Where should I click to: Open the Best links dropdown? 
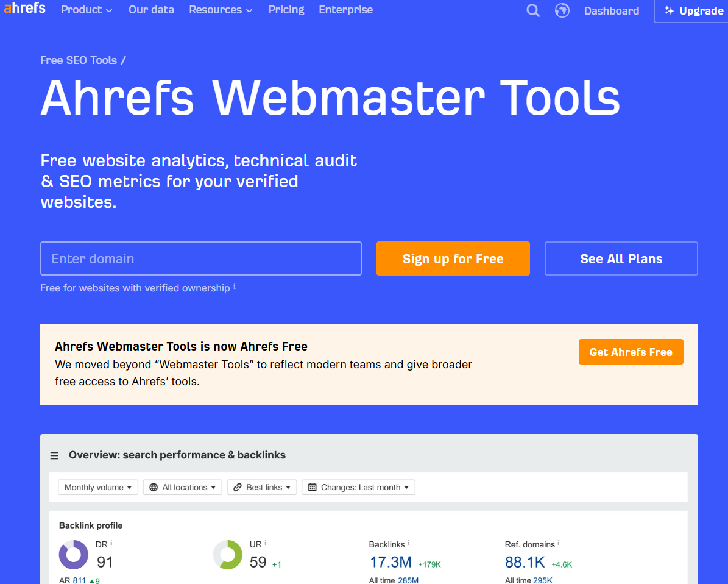[x=262, y=487]
